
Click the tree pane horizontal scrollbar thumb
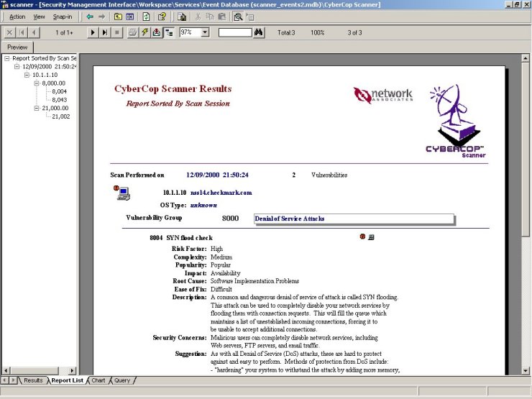coord(35,370)
